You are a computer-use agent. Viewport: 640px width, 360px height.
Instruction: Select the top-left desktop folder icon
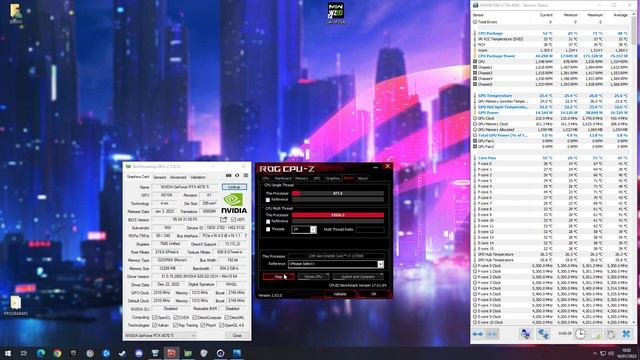(x=16, y=13)
